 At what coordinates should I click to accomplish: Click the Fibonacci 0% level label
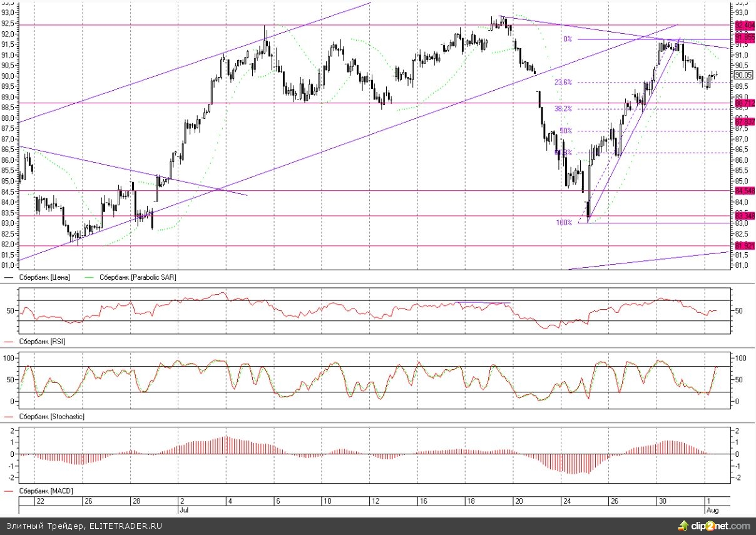point(567,39)
